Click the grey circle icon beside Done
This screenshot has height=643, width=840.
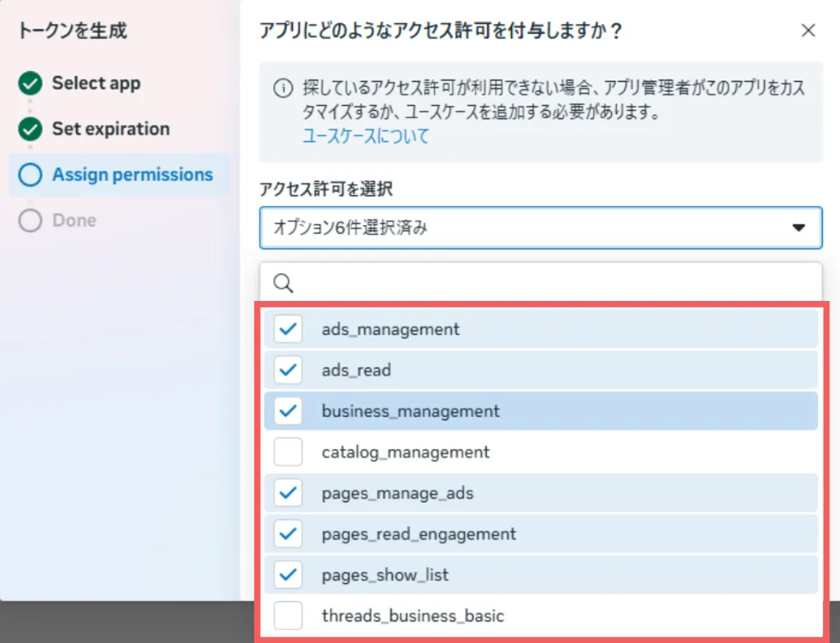click(30, 221)
